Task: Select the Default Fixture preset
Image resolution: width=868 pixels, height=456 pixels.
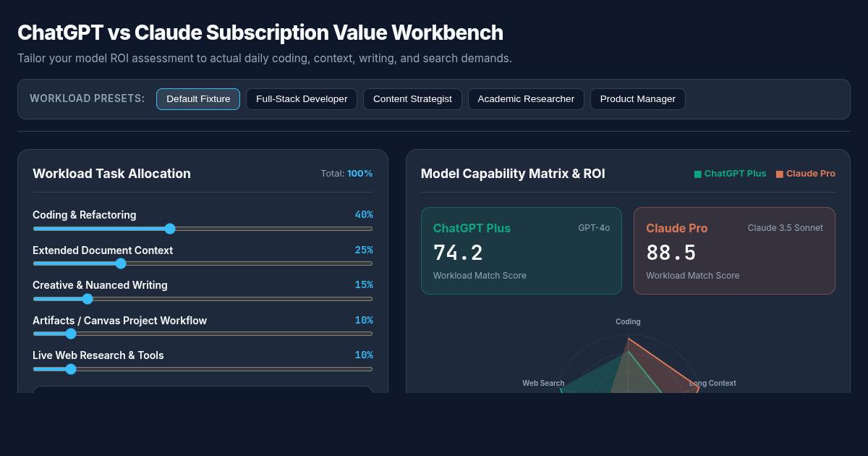Action: click(198, 99)
